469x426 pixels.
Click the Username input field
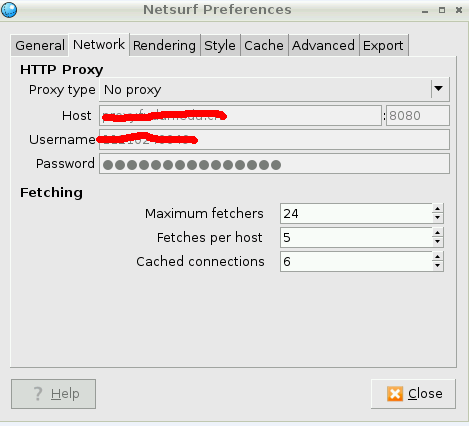pos(274,140)
